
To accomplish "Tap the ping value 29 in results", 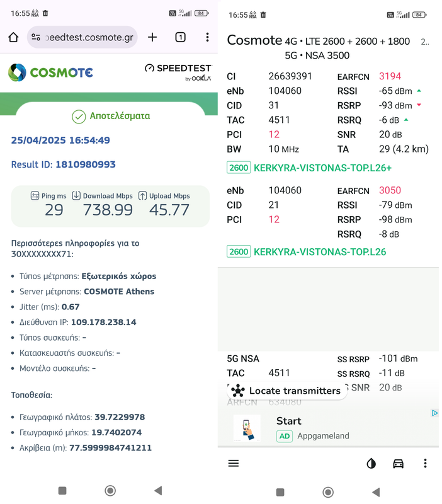I will pos(54,210).
